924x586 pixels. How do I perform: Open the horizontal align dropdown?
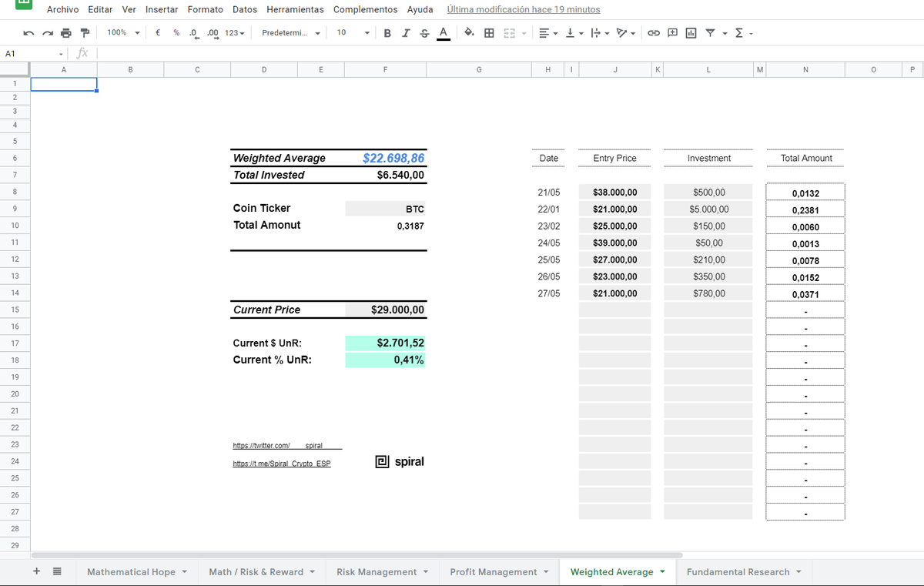[x=549, y=33]
